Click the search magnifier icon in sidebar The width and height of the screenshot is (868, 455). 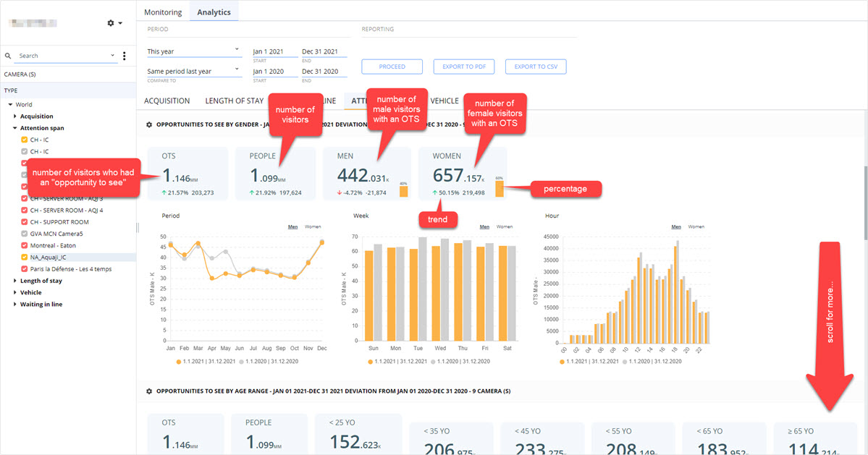coord(8,56)
